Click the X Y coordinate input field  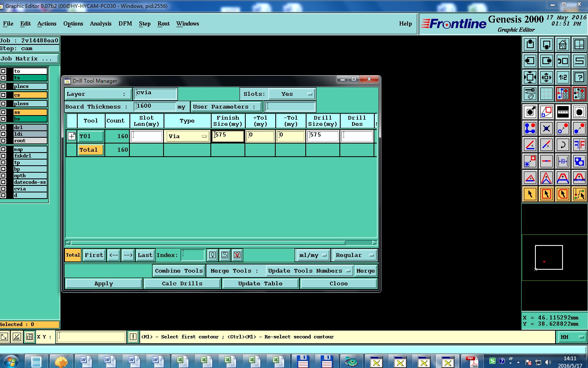[91, 337]
